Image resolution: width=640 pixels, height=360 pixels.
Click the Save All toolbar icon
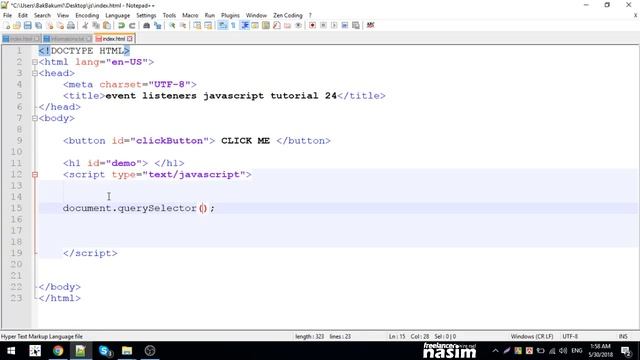point(39,25)
